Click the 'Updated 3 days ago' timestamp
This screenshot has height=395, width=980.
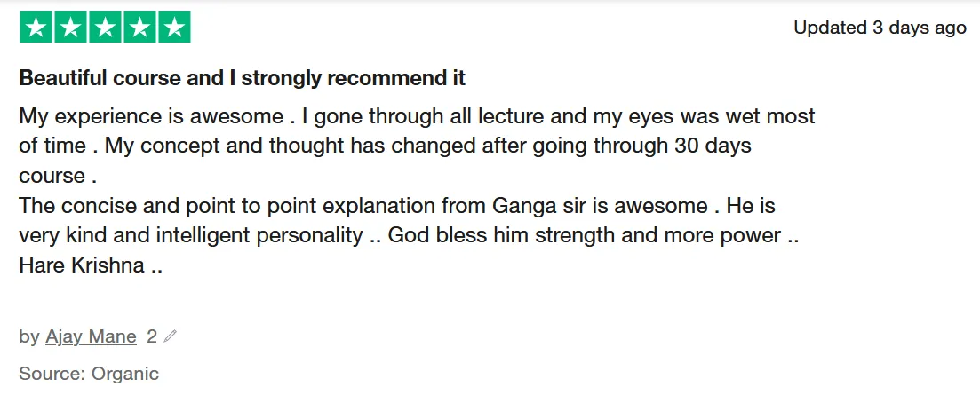click(879, 28)
